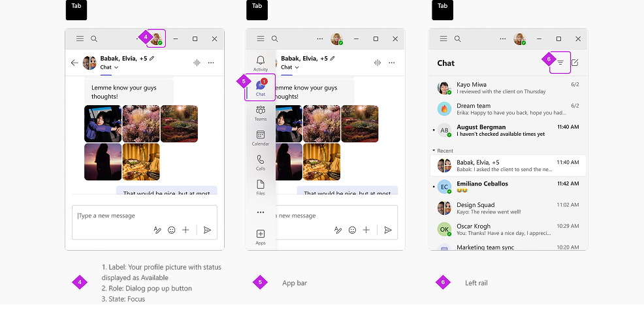The width and height of the screenshot is (644, 314).
Task: Click message box showing full 'Type a new message'
Action: (144, 223)
